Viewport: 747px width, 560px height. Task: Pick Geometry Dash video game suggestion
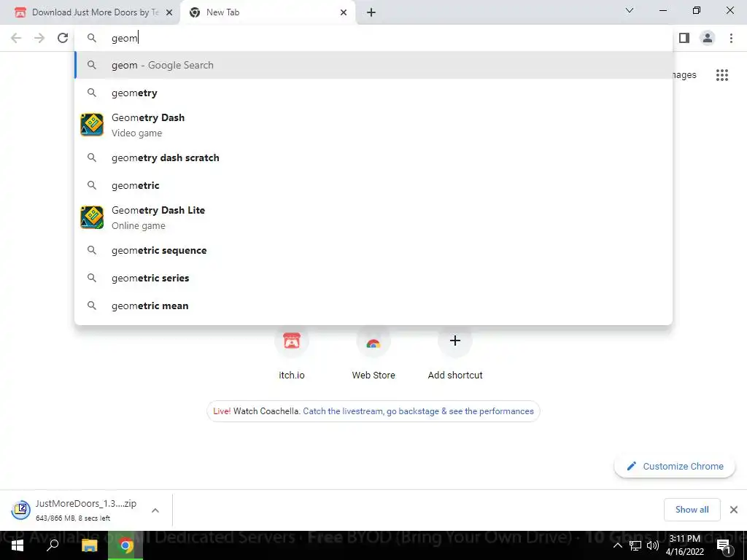coord(373,125)
